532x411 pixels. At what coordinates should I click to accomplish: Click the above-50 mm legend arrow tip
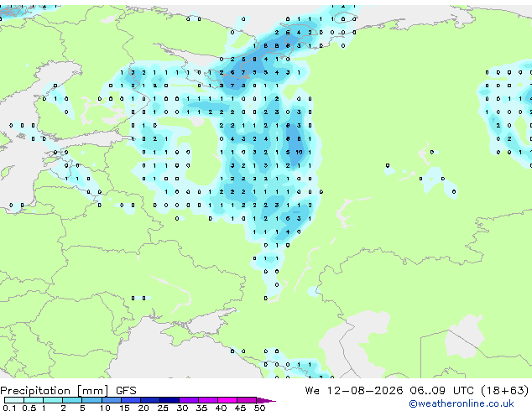coord(266,400)
